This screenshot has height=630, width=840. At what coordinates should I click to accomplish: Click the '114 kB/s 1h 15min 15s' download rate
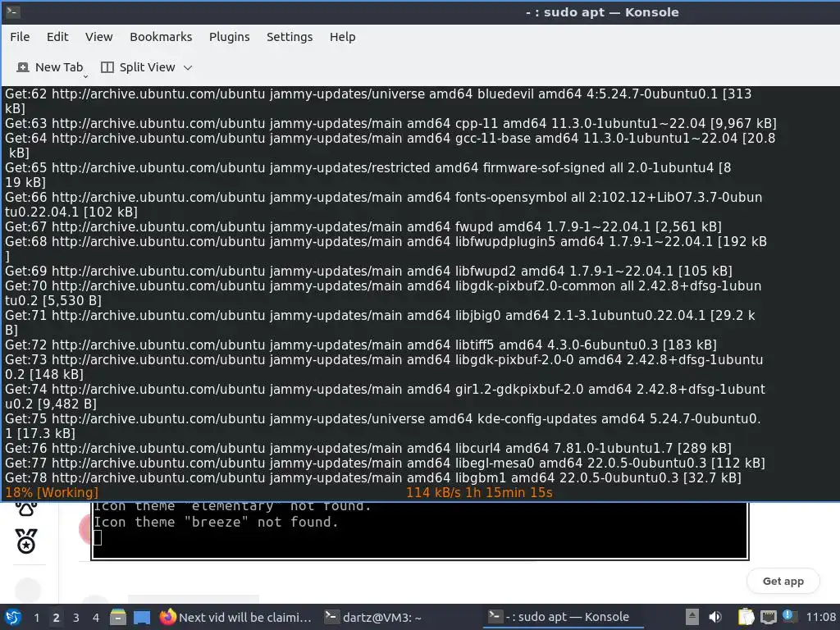[479, 493]
